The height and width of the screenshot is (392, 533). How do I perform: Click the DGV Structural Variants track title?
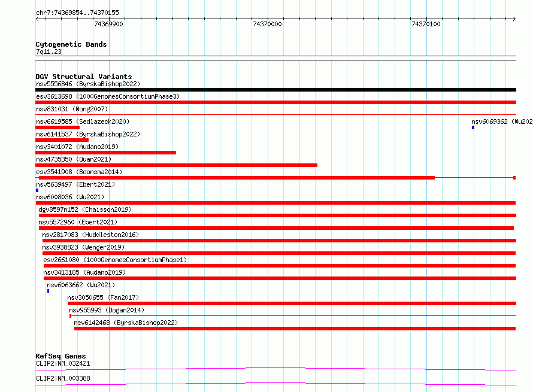84,77
